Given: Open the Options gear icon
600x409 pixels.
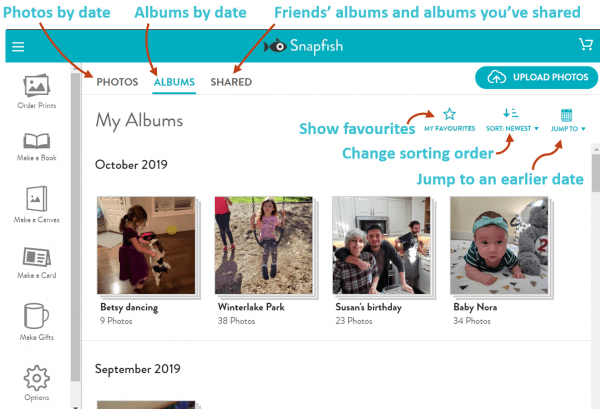Looking at the screenshot, I should [35, 378].
